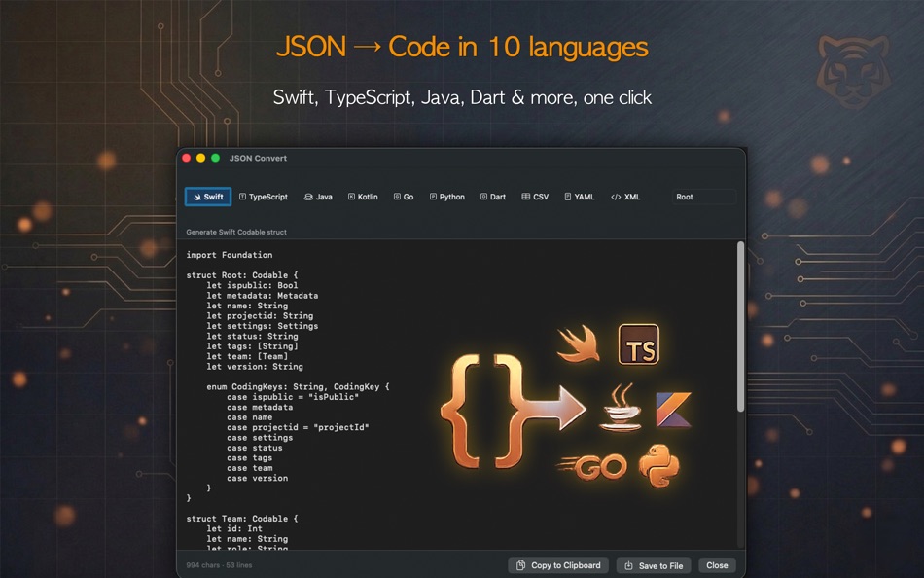Click the green zoom window button
The image size is (924, 578).
click(216, 158)
